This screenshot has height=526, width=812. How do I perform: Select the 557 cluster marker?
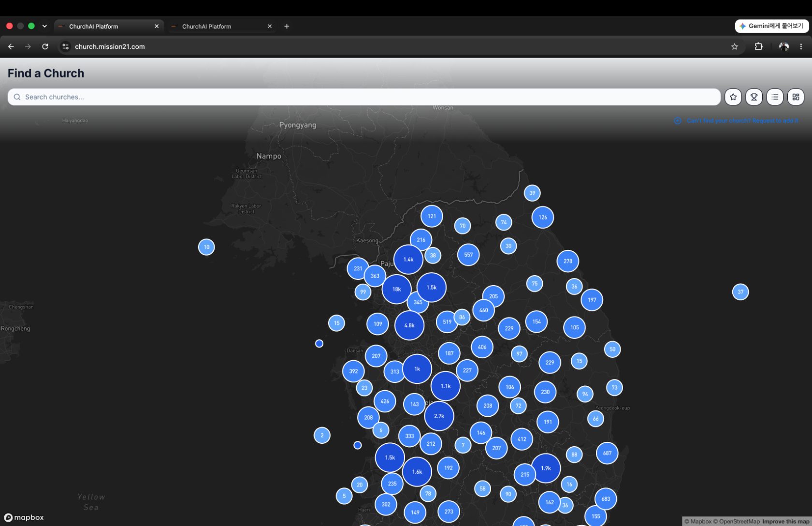click(x=468, y=255)
